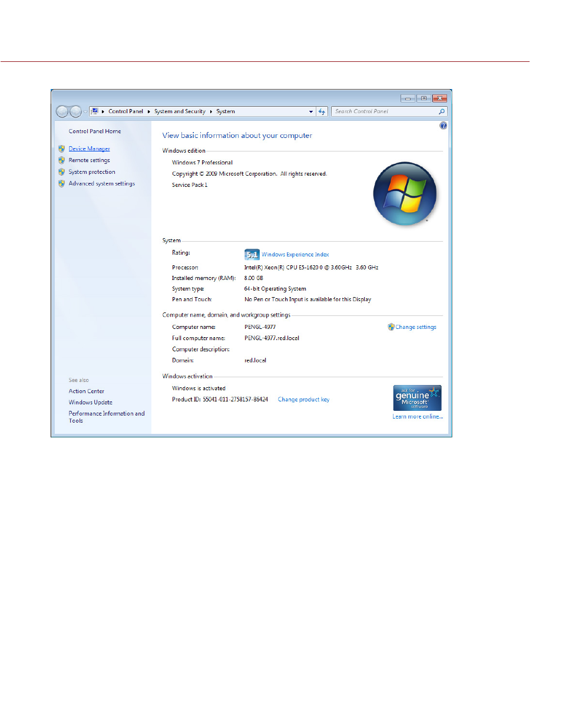Open Performance Information and Tools
The image size is (562, 728).
pyautogui.click(x=107, y=417)
